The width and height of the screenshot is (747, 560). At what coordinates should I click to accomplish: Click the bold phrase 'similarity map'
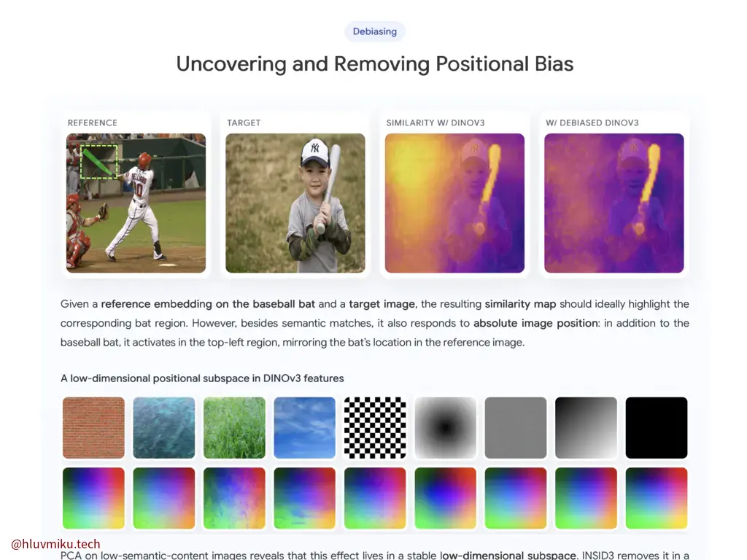click(520, 304)
